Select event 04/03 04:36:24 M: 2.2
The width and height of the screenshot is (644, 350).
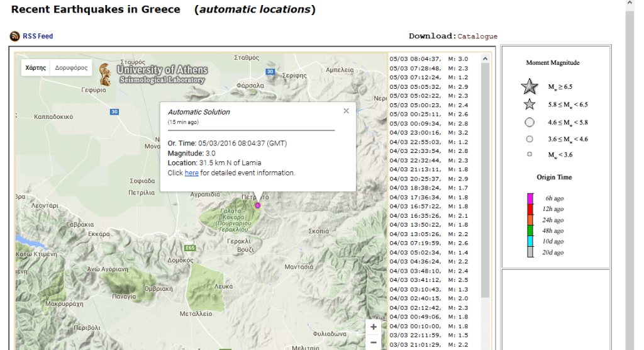(429, 262)
